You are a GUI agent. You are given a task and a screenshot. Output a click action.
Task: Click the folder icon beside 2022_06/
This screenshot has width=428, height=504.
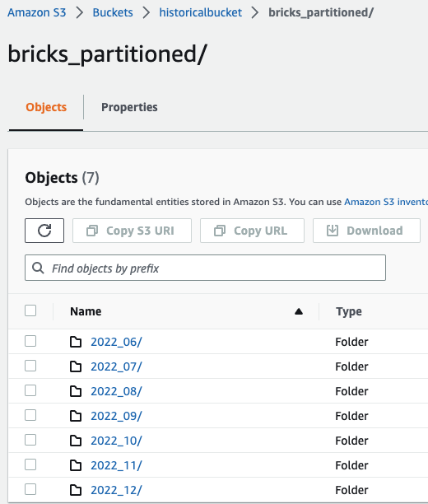point(76,342)
